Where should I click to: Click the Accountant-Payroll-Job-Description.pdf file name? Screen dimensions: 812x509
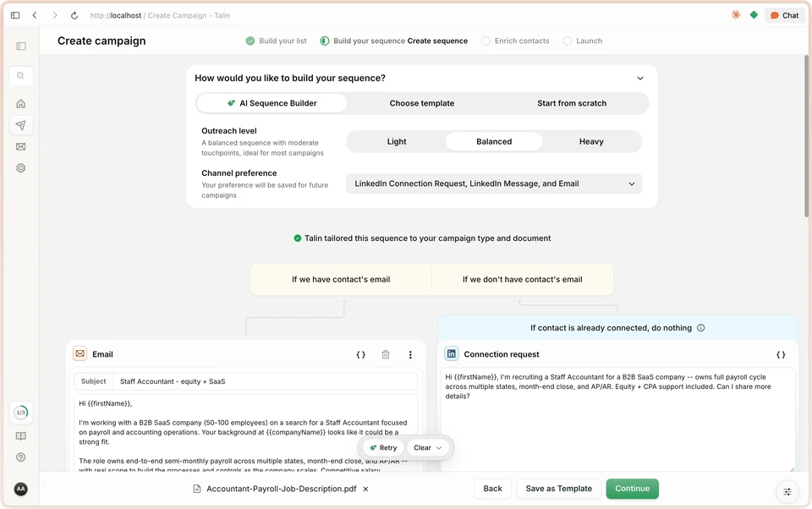click(281, 489)
